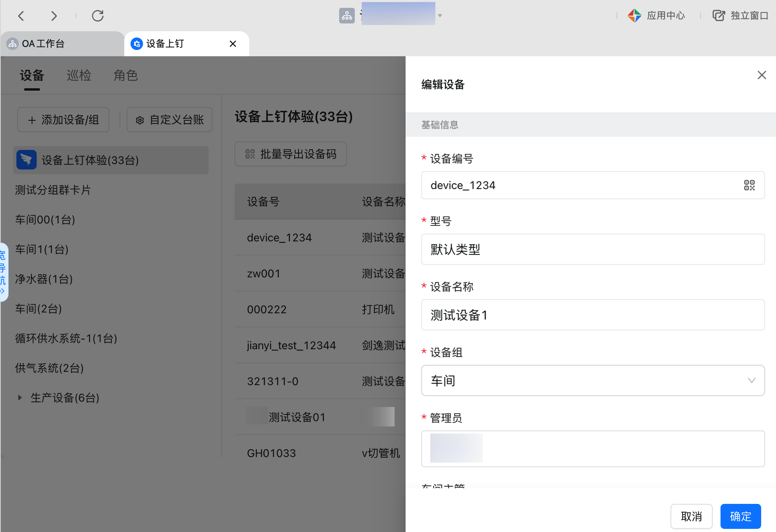This screenshot has height=532, width=776.
Task: Click the 设备编号 input field
Action: point(593,185)
